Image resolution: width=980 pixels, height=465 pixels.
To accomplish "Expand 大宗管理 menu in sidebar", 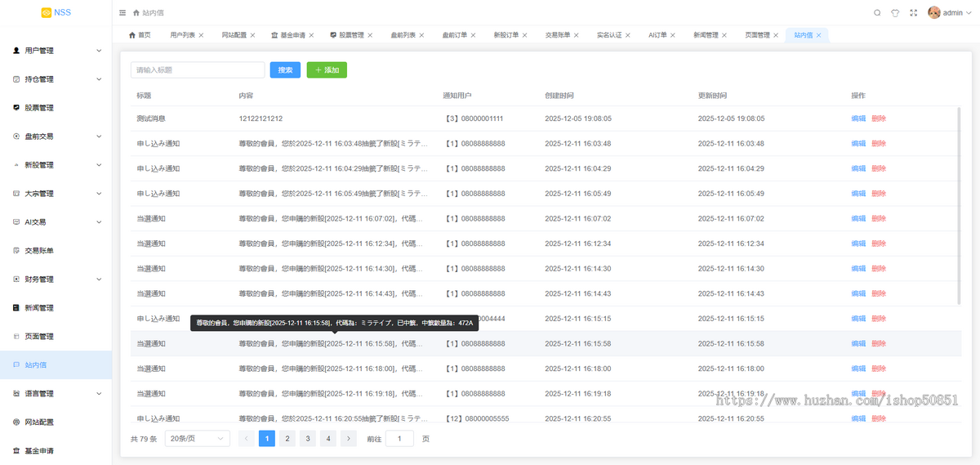I will coord(56,194).
